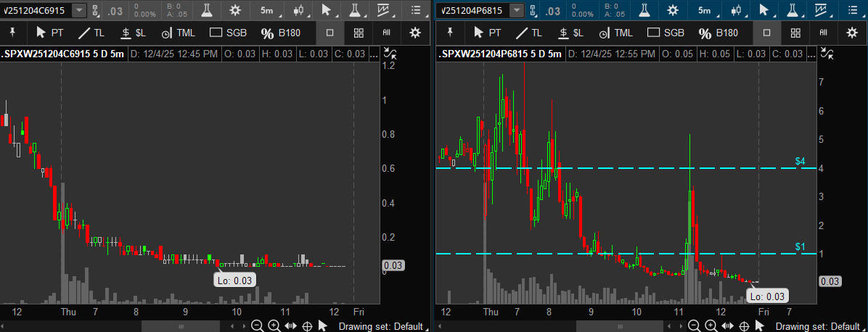This screenshot has height=332, width=868.
Task: Open chart style candlestick menu in left chart
Action: [x=298, y=10]
